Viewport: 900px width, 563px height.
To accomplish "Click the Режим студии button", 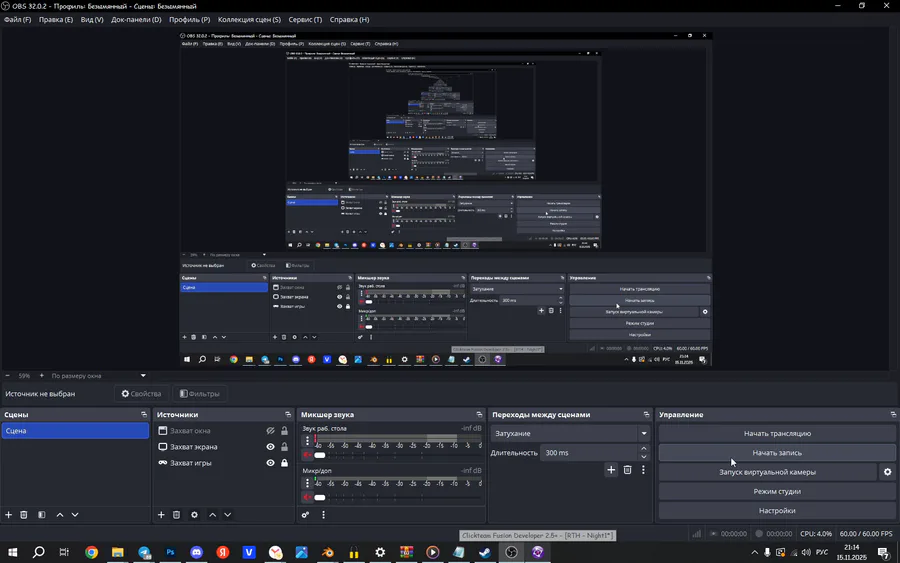I will [x=777, y=491].
